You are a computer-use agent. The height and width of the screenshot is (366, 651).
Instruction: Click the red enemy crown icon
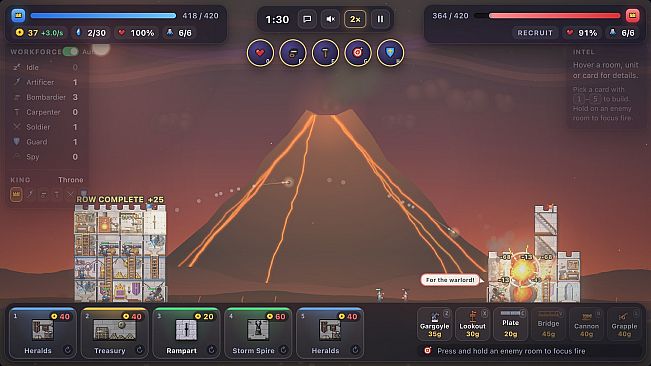[x=632, y=15]
